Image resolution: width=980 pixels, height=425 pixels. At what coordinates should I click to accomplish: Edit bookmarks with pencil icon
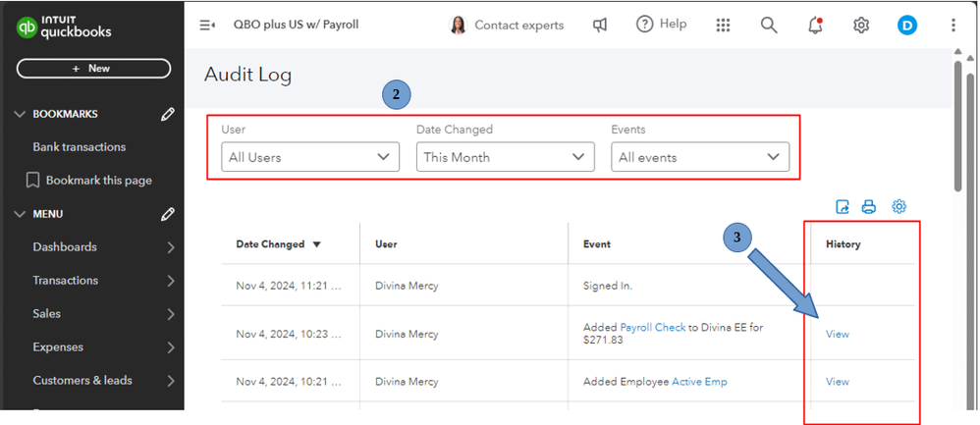click(168, 114)
